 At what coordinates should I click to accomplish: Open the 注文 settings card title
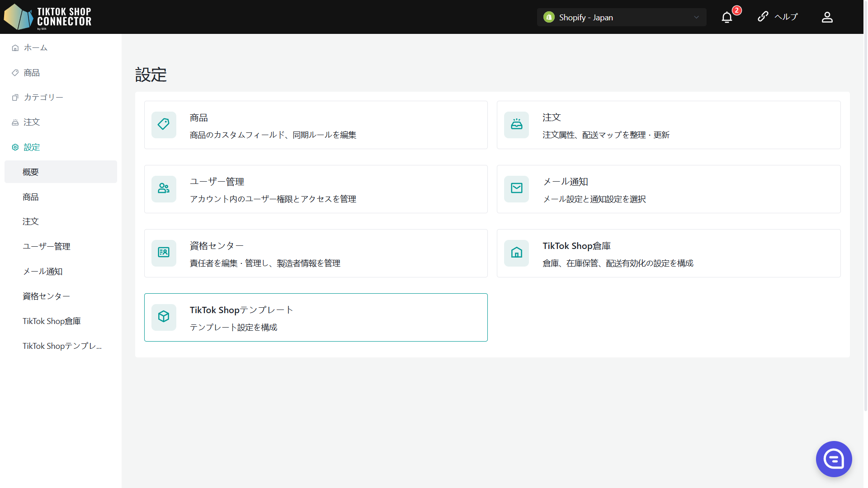coord(552,117)
